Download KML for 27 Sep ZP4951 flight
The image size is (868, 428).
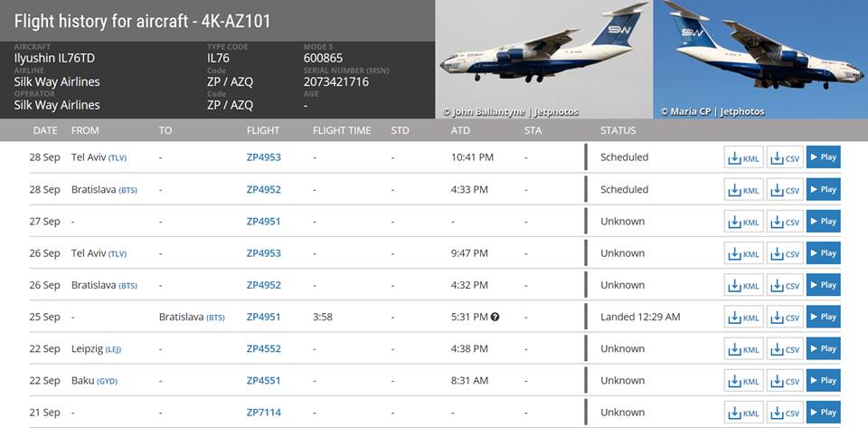click(x=743, y=222)
